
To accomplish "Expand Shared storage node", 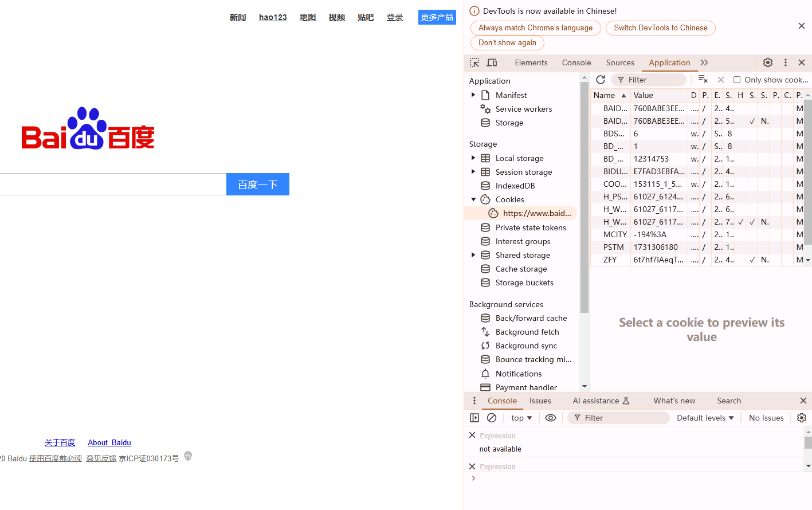I will 473,255.
